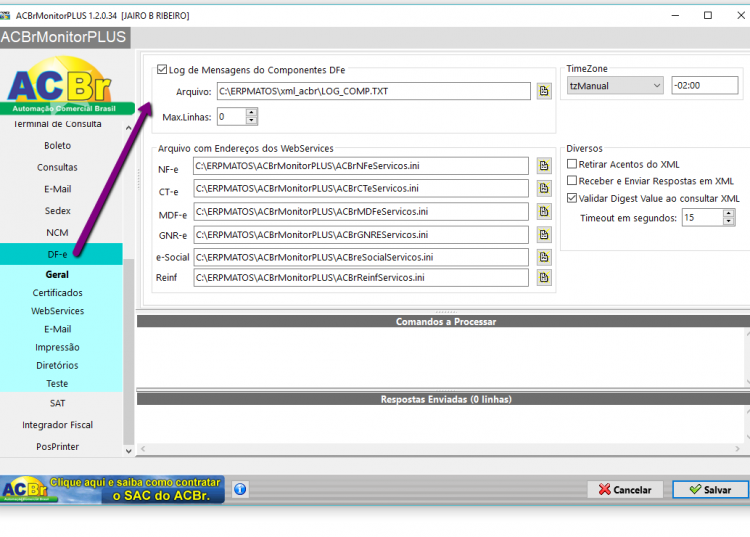This screenshot has height=537, width=750.
Task: Edit the TimeZone -02:00 offset field
Action: [x=705, y=86]
